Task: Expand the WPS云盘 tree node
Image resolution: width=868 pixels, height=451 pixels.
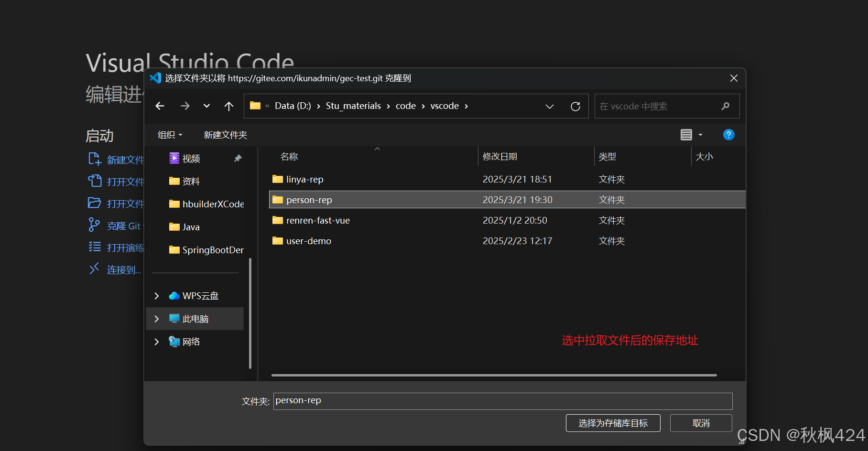Action: (x=156, y=296)
